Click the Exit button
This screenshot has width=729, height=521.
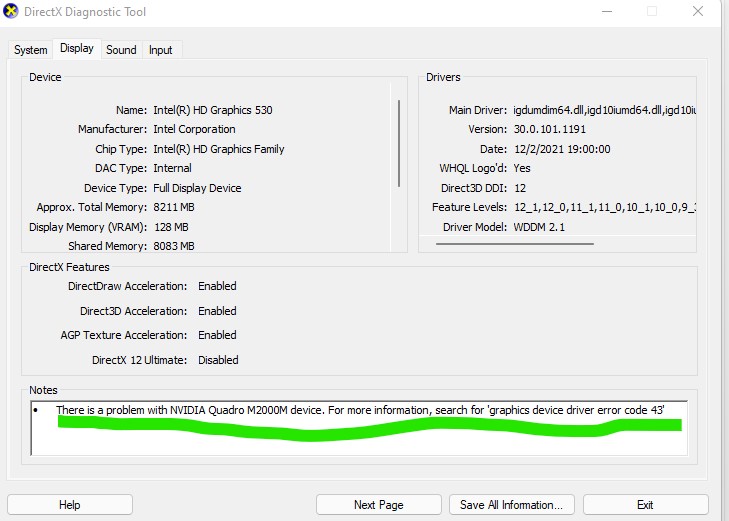pos(645,505)
